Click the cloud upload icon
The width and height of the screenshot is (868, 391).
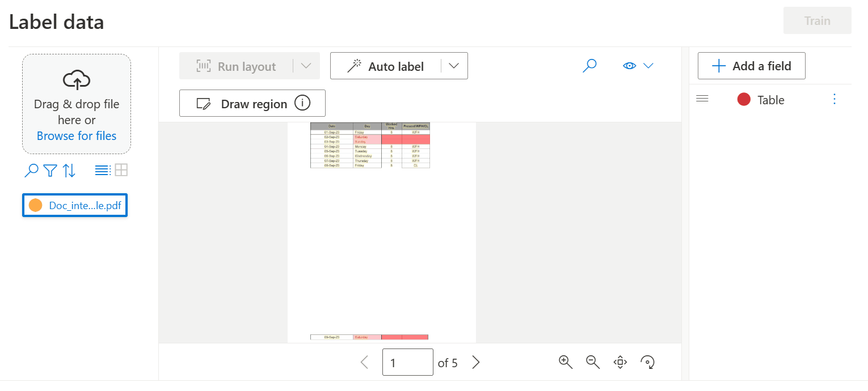pos(77,80)
